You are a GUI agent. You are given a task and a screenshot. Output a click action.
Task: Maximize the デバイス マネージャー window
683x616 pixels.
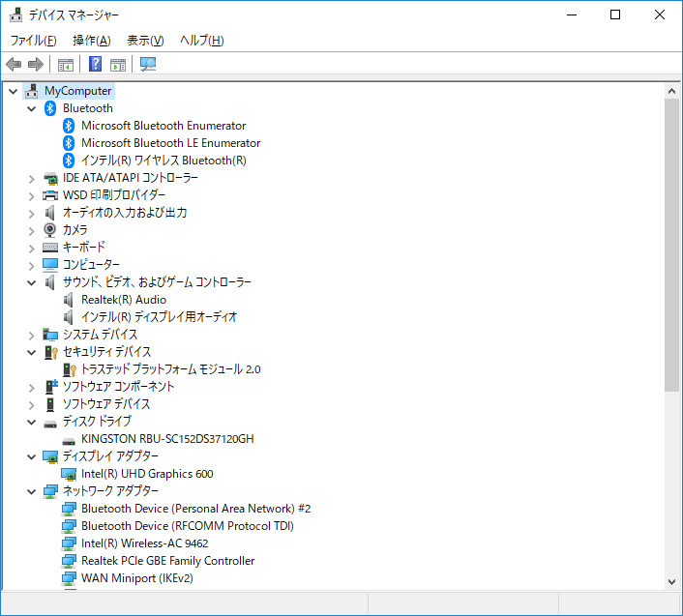(x=615, y=15)
